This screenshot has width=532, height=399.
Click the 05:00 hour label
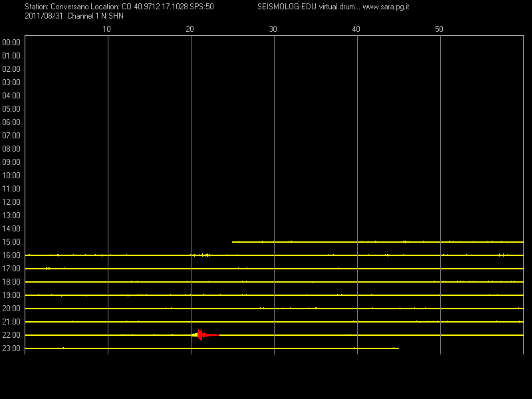[x=11, y=109]
